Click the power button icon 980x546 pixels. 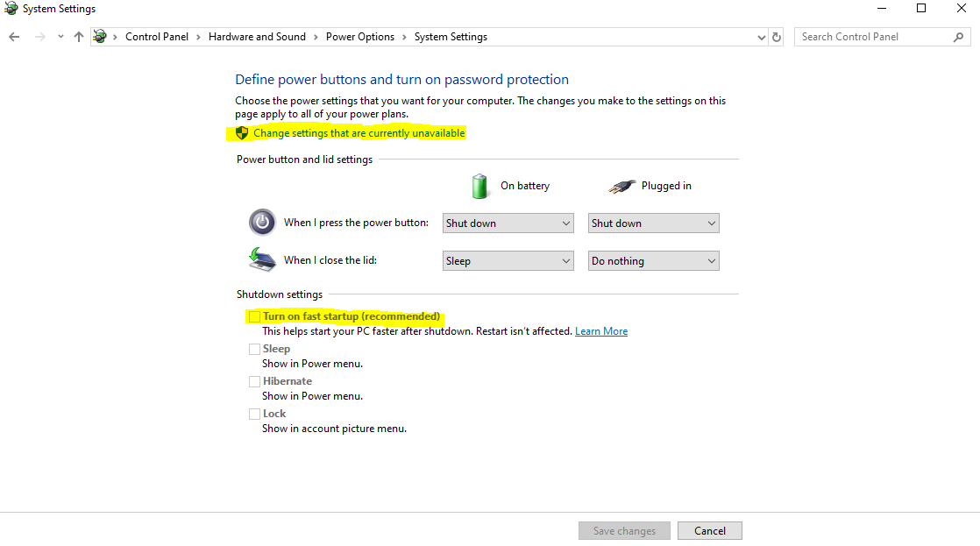262,222
